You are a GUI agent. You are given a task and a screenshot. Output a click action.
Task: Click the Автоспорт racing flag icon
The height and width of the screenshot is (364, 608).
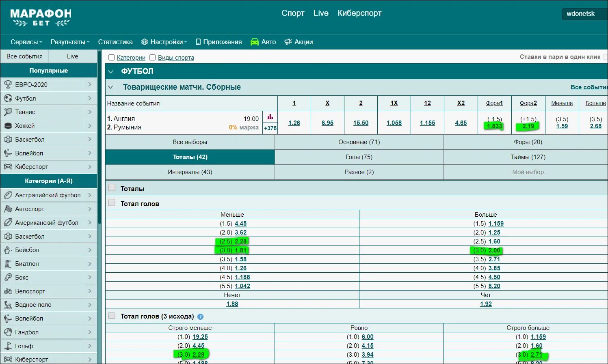(x=8, y=209)
